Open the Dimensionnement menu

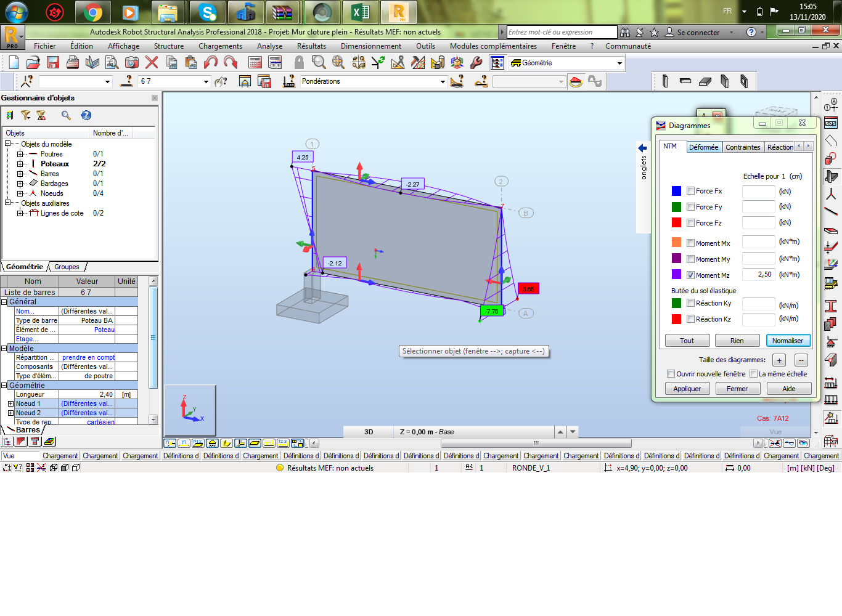371,46
